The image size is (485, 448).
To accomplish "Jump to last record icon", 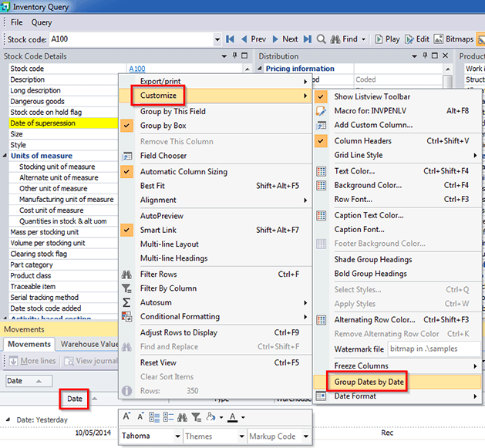I will pos(308,39).
